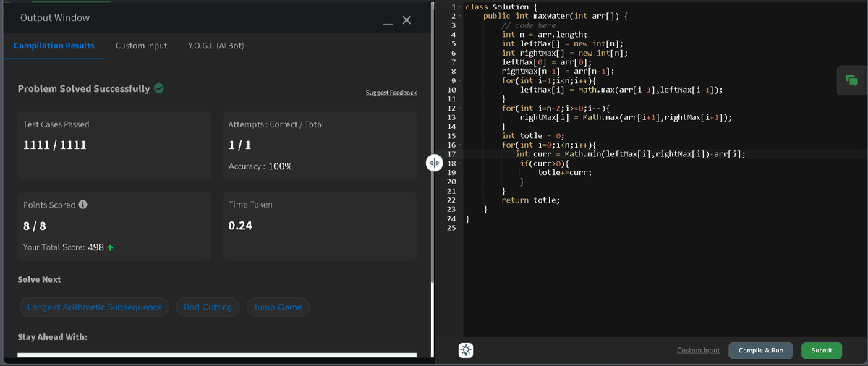Collapse the fold arrow on line 16
Viewport: 868px width, 366px height.
click(x=459, y=145)
